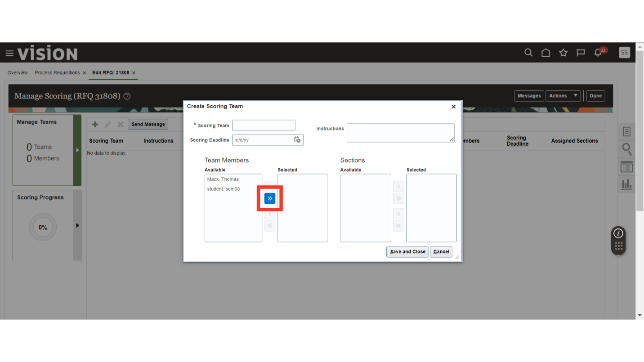The width and height of the screenshot is (644, 362).
Task: Open the Actions dropdown arrow
Action: (x=576, y=95)
